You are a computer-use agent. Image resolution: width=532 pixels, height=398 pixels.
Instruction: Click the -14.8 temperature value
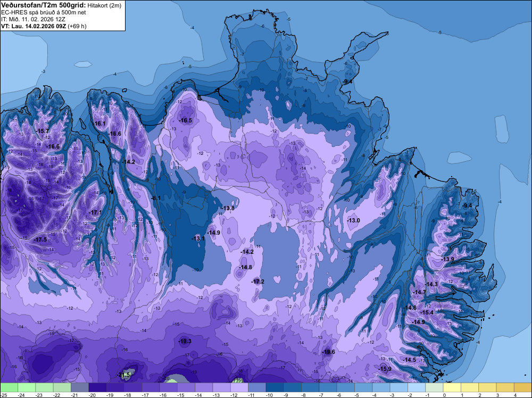(245, 267)
